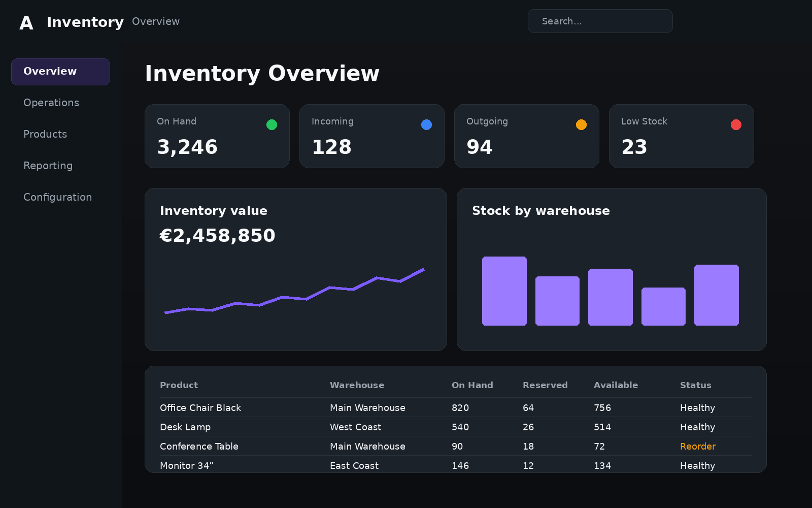The image size is (812, 508).
Task: Click the 756 available value
Action: [x=602, y=408]
